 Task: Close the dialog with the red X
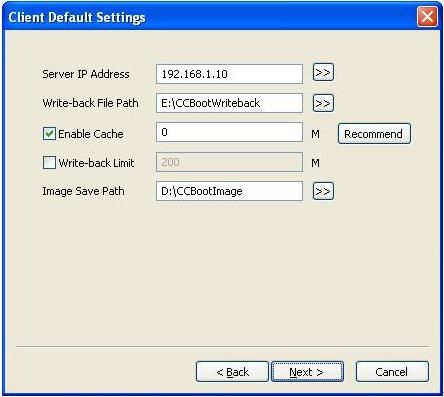pyautogui.click(x=427, y=17)
